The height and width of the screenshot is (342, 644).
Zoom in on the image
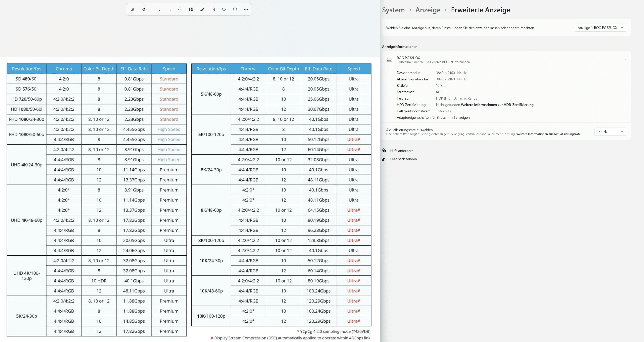click(158, 10)
